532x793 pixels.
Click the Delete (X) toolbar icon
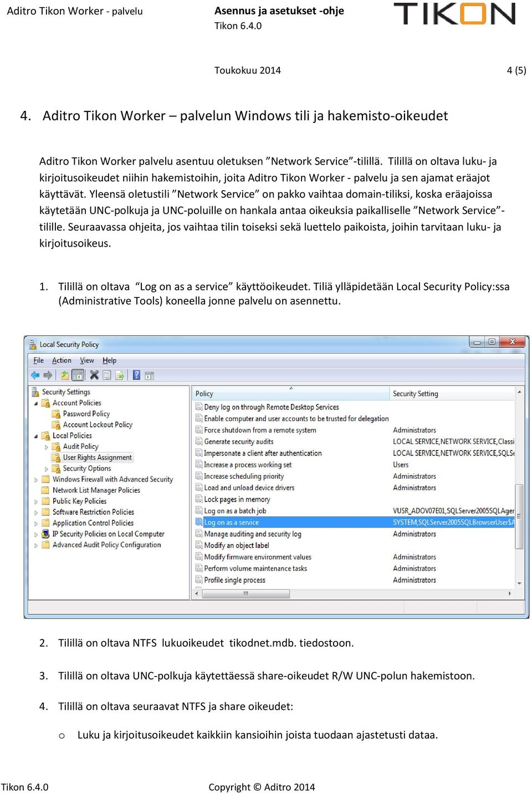click(x=94, y=375)
